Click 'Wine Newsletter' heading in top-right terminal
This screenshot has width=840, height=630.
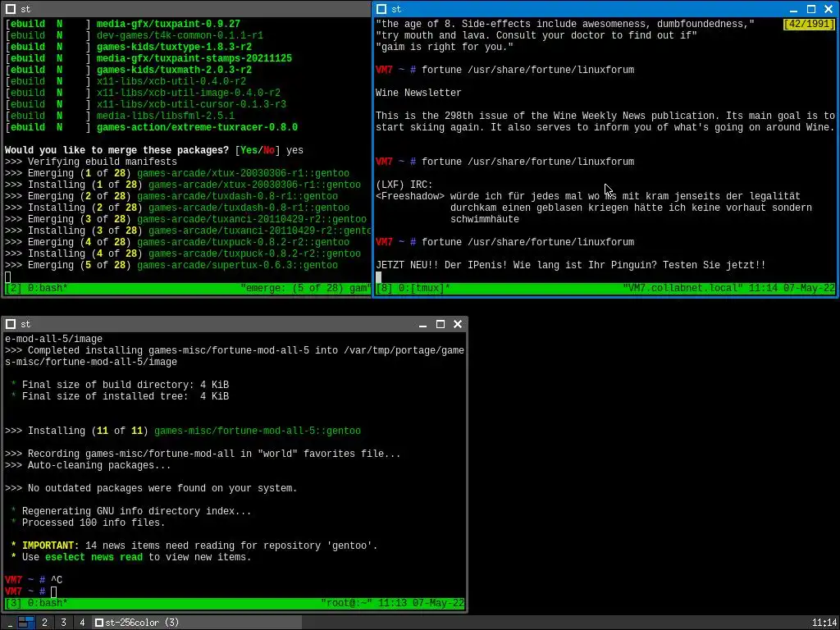(418, 93)
